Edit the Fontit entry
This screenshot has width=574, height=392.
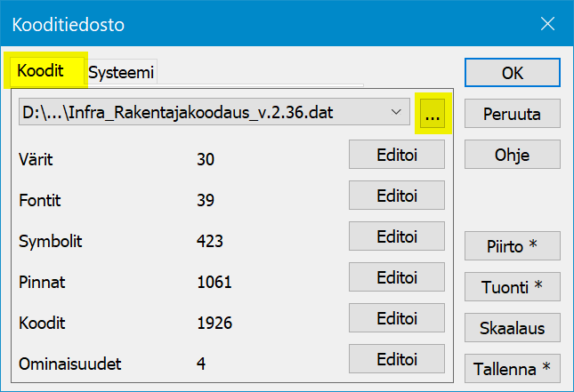pyautogui.click(x=397, y=196)
